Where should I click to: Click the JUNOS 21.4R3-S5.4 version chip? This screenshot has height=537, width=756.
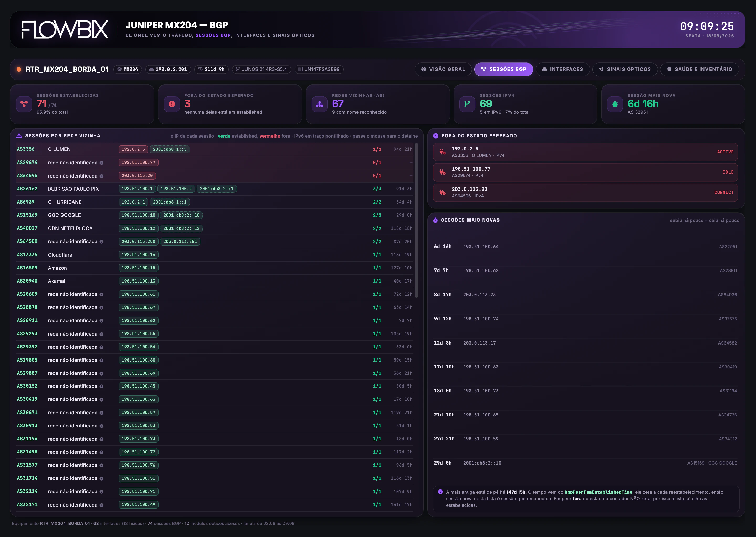[261, 69]
